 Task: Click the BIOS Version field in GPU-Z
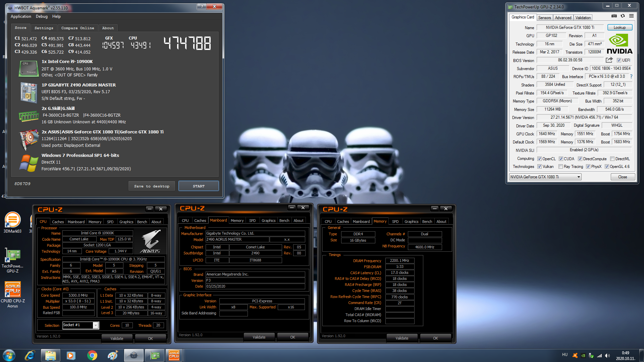pyautogui.click(x=570, y=60)
